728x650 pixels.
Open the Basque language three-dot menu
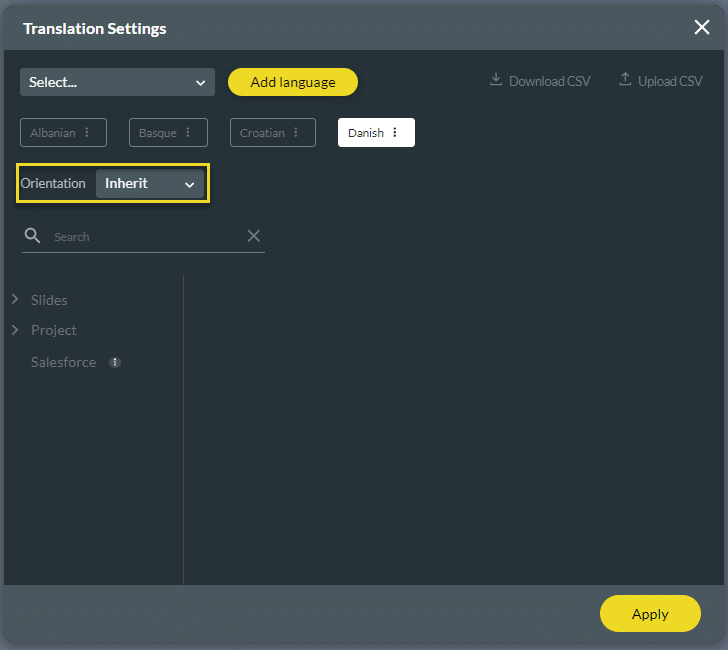[188, 133]
